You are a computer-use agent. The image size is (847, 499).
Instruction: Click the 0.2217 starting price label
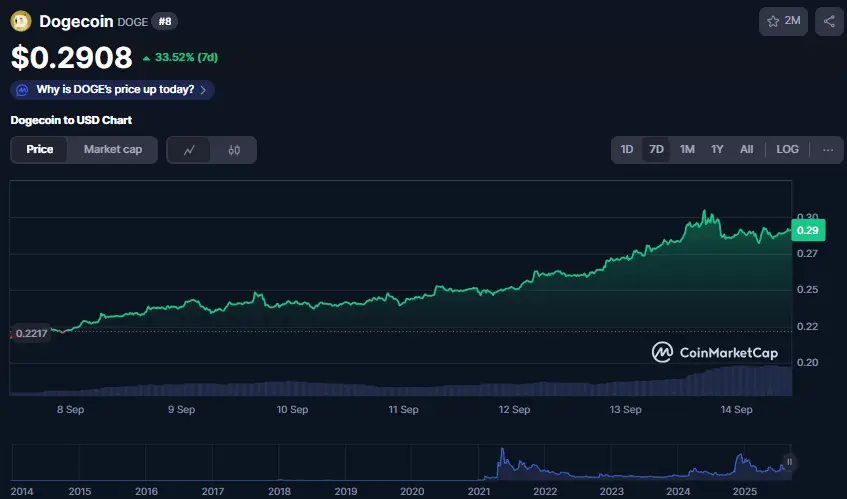tap(31, 333)
